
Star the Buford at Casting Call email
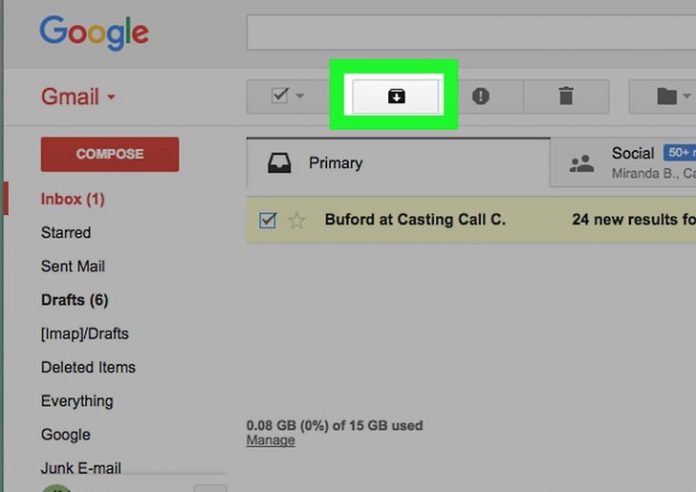tap(297, 220)
